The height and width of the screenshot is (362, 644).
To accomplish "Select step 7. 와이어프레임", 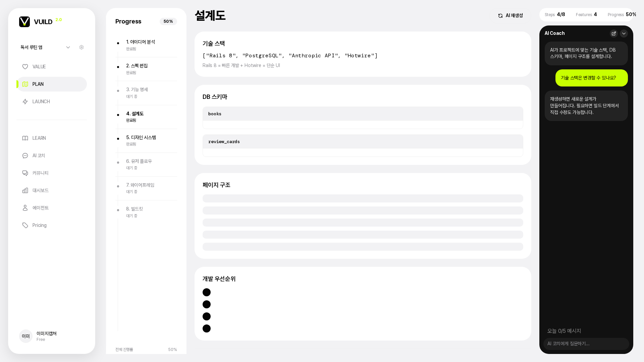I will tap(146, 188).
